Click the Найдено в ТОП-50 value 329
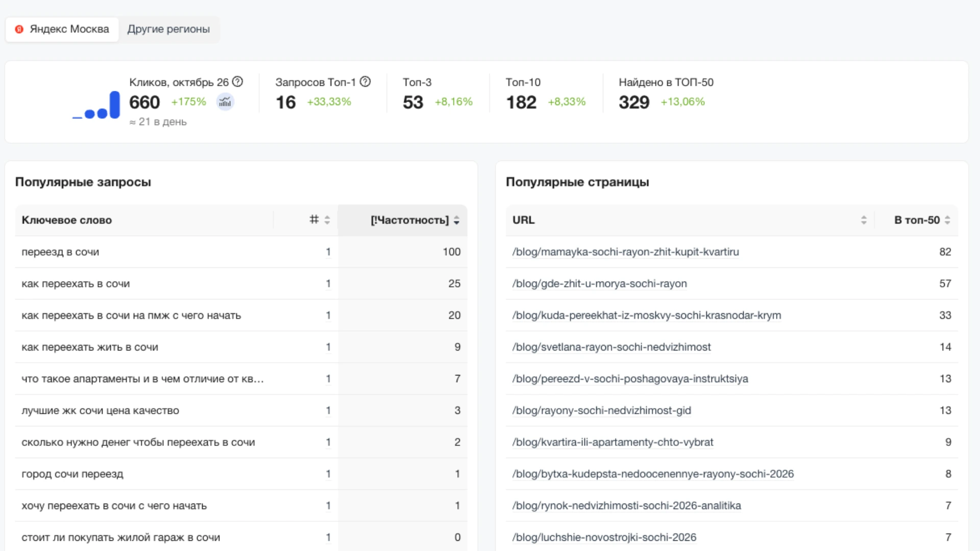980x551 pixels. (634, 103)
